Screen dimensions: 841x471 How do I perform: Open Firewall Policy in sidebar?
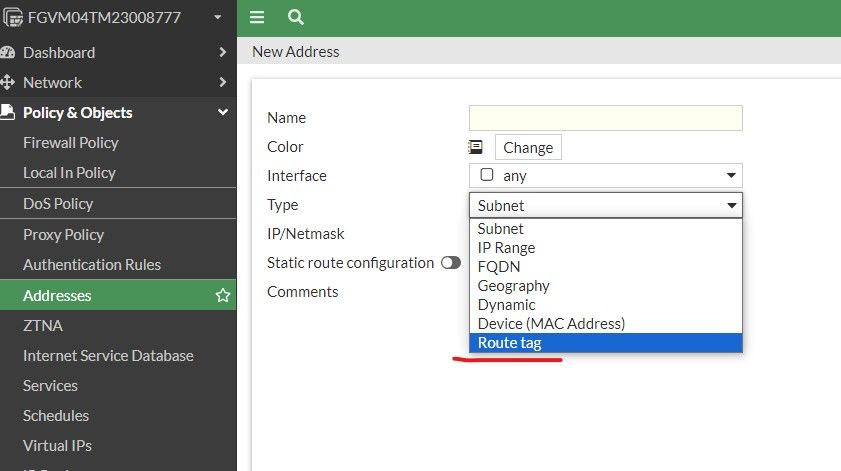click(71, 143)
